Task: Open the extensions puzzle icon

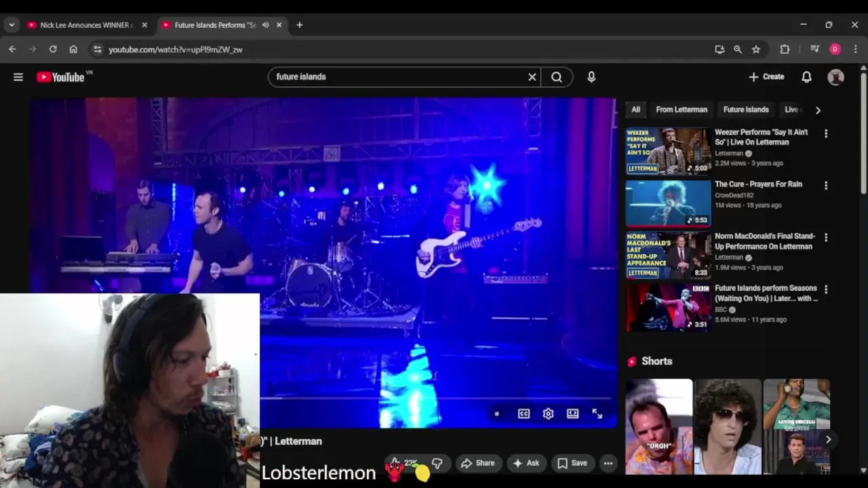Action: (785, 49)
